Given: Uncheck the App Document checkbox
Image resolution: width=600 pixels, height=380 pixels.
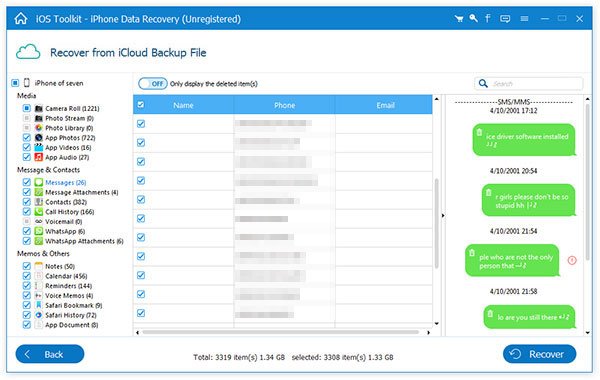Looking at the screenshot, I should pos(26,325).
